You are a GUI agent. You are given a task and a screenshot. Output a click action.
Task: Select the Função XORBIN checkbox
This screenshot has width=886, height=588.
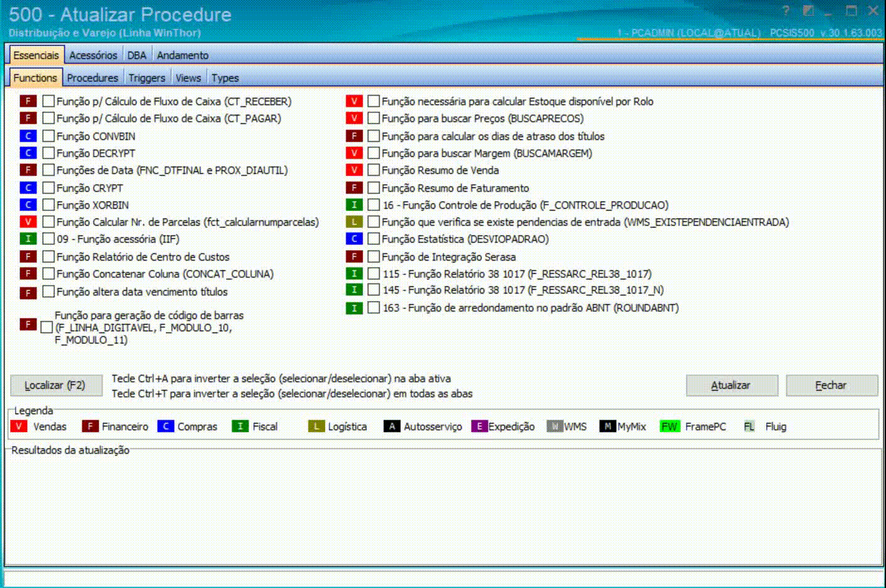[x=48, y=204]
